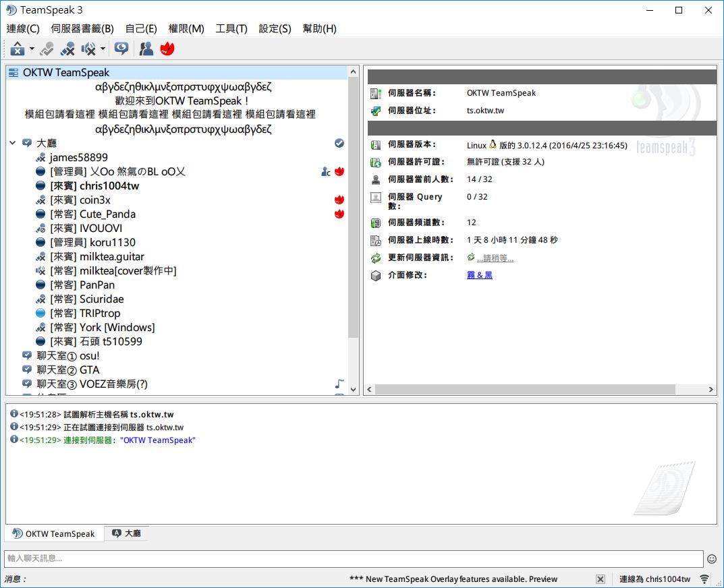Click the 霧 & 黑 interface link
This screenshot has width=724, height=588.
(x=479, y=275)
